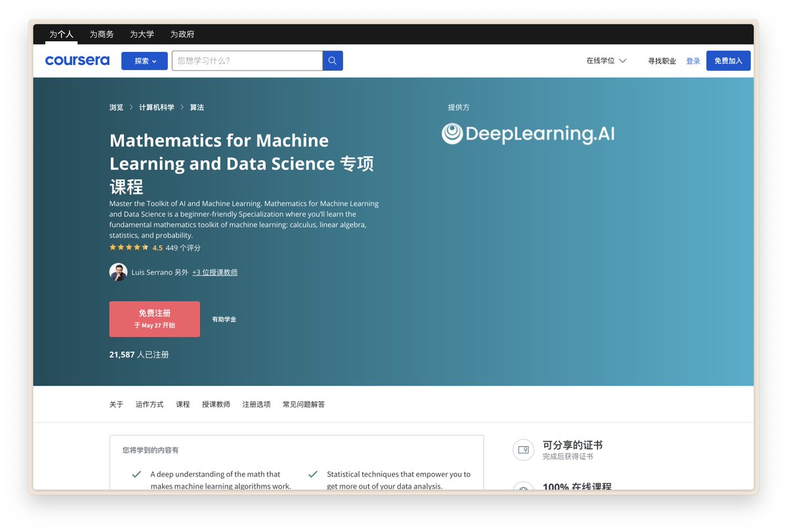Select the 为个人 top tab
This screenshot has width=787, height=532.
click(62, 34)
